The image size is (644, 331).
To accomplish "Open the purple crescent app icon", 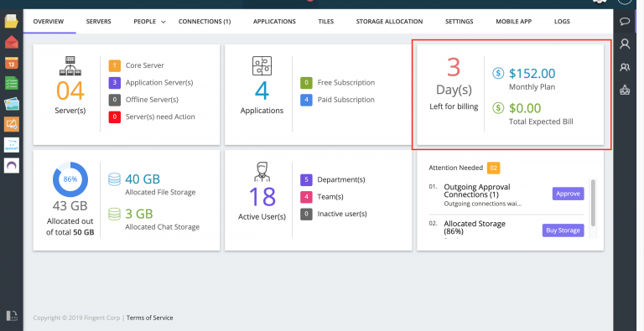I will [x=12, y=166].
